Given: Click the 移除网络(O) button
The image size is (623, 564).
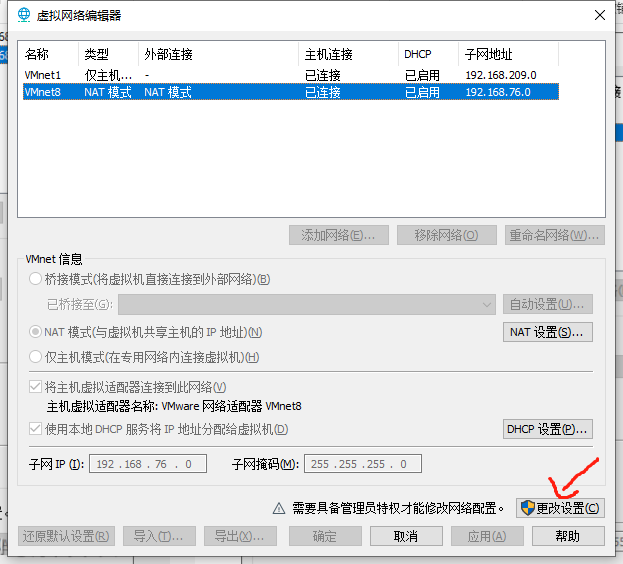Looking at the screenshot, I should [447, 235].
